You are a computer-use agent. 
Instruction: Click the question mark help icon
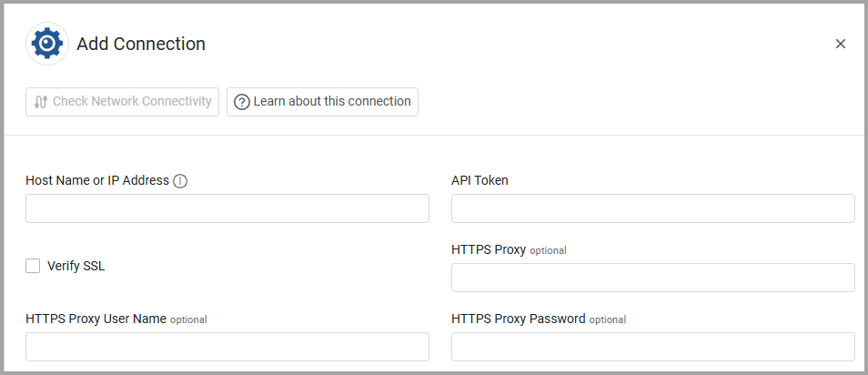(x=242, y=102)
